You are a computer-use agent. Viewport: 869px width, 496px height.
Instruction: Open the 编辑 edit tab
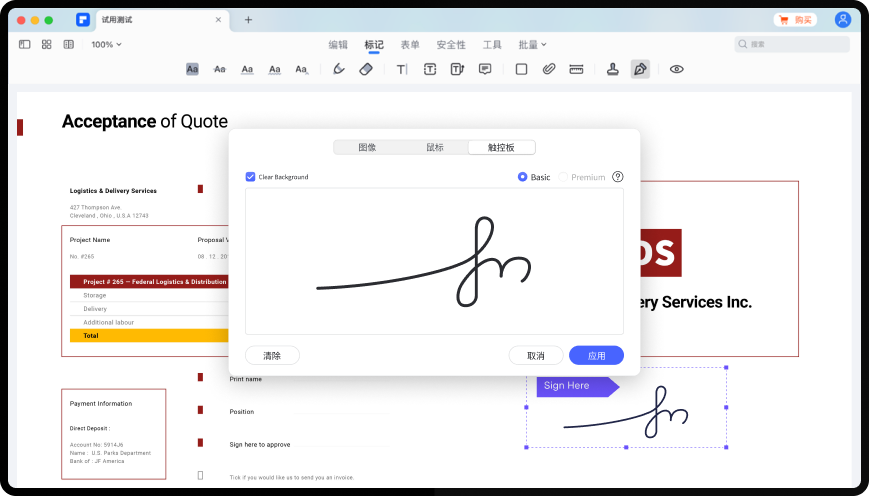[x=338, y=45]
